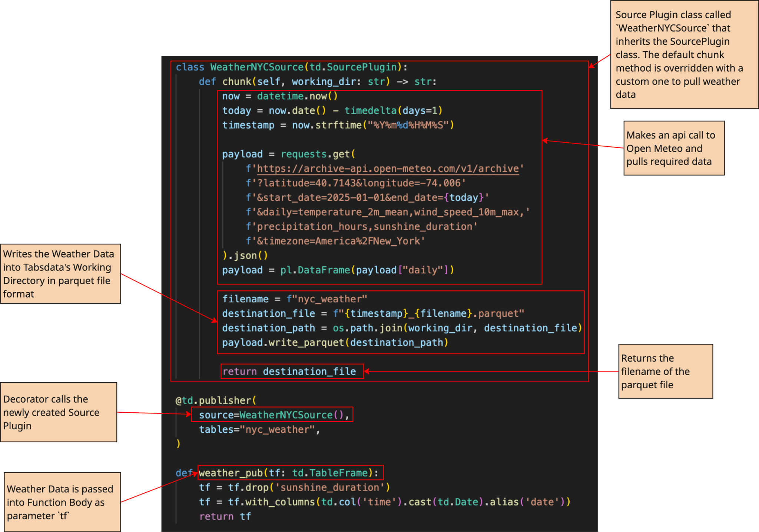Click the archive-api.open-meteo.com URL link
Image resolution: width=759 pixels, height=532 pixels.
pos(388,169)
